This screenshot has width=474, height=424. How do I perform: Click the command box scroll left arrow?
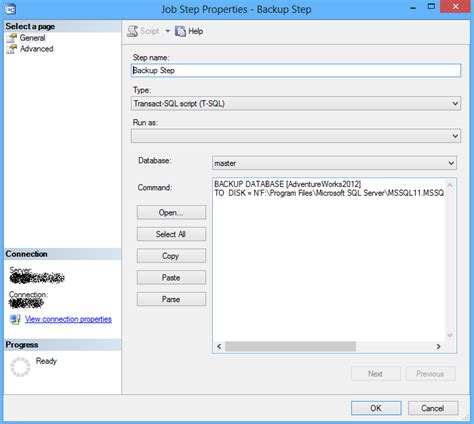click(x=219, y=346)
